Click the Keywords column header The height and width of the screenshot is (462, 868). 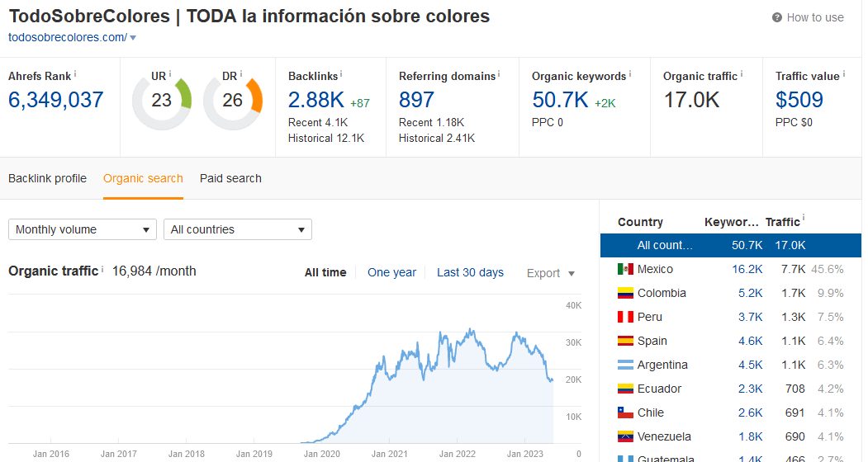coord(731,223)
